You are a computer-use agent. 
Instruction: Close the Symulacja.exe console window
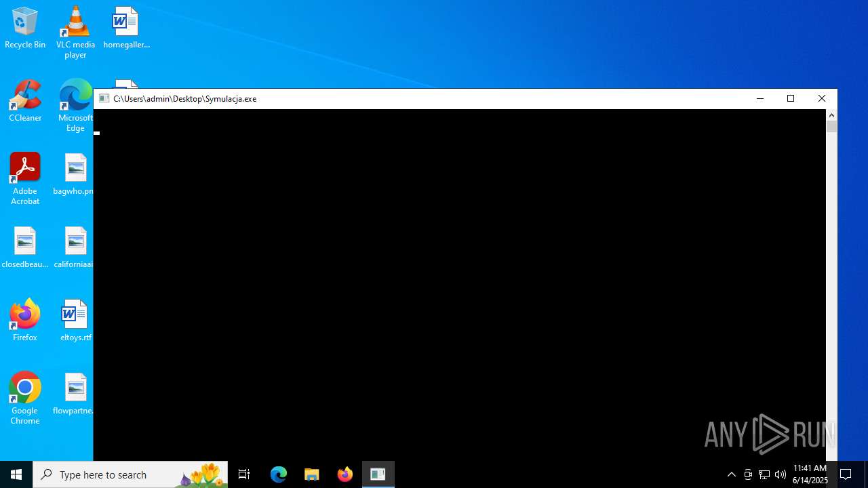[x=822, y=98]
